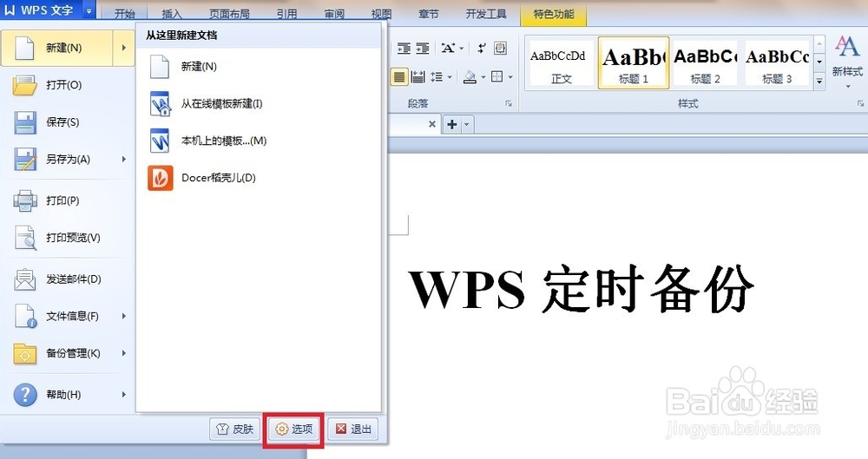Click the 打开 folder icon
The width and height of the screenshot is (868, 459).
(x=25, y=85)
